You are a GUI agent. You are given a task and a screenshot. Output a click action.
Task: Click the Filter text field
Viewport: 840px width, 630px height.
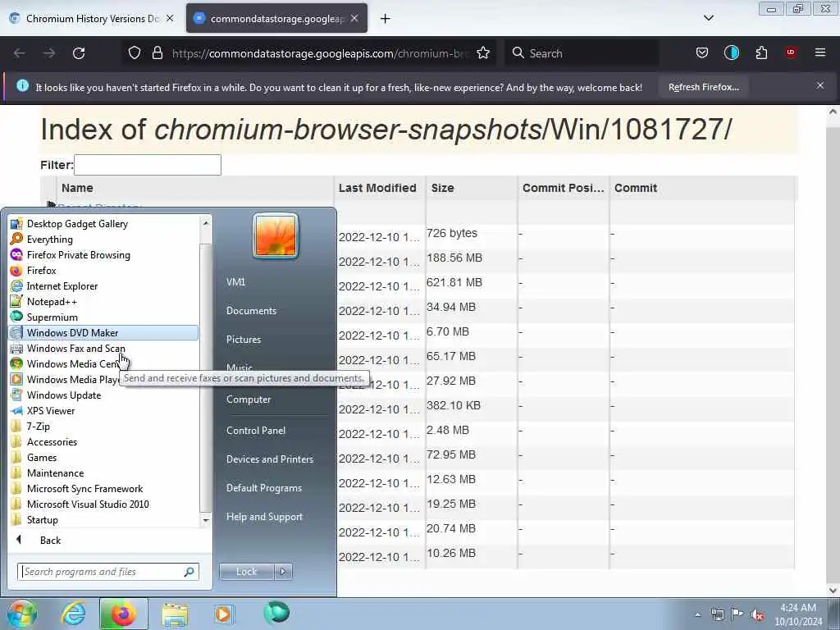click(148, 164)
